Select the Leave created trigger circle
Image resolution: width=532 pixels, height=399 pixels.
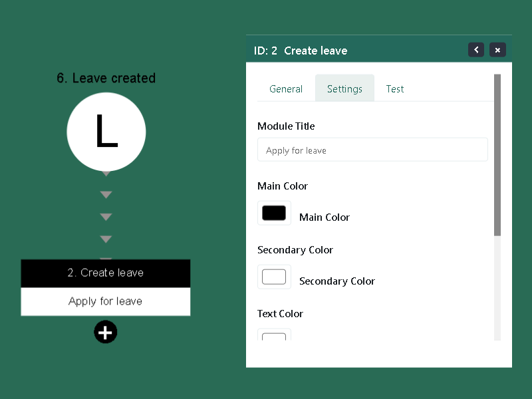[106, 132]
